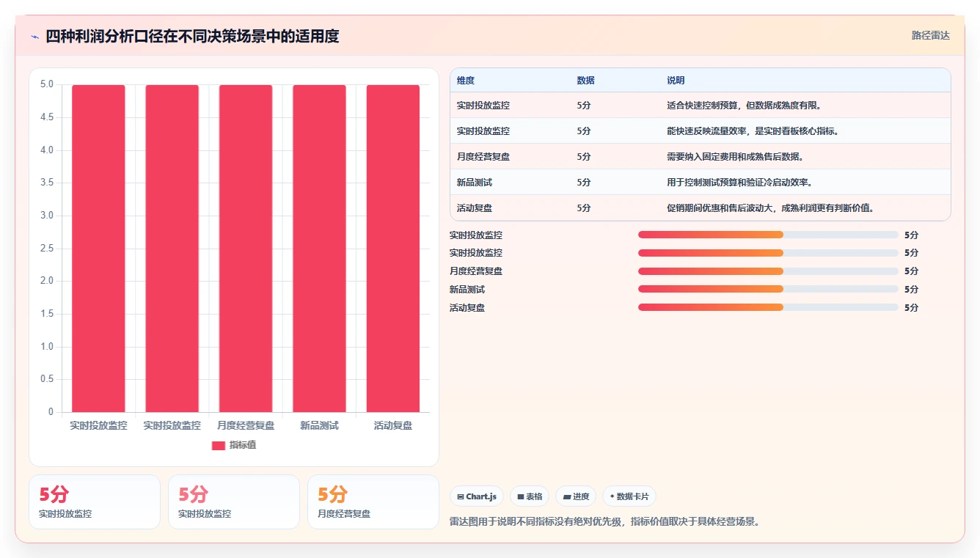
Task: Click the 1.5 tick on the y-axis
Action: point(47,314)
